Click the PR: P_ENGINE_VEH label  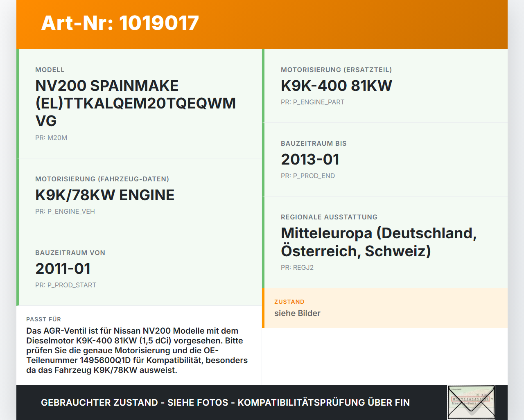pos(65,211)
